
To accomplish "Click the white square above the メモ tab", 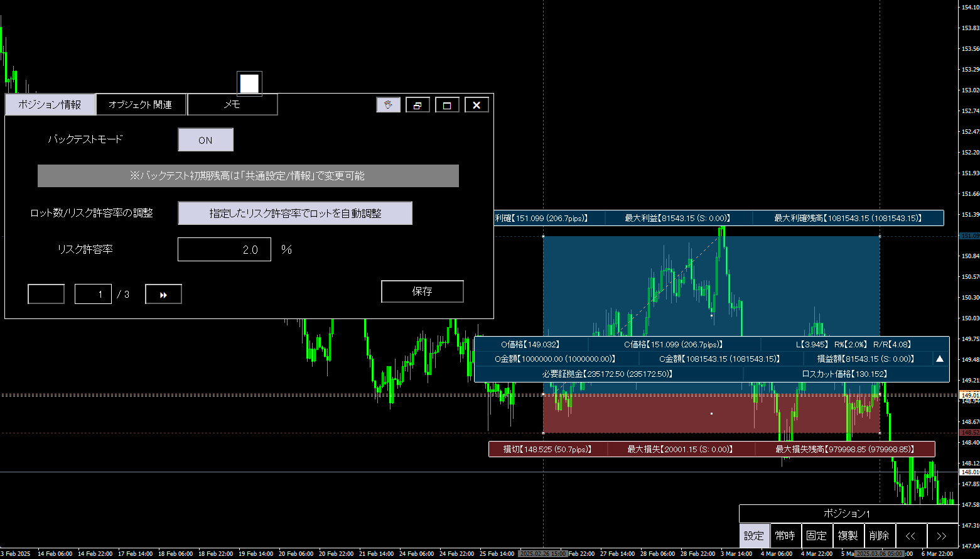I will click(x=249, y=84).
